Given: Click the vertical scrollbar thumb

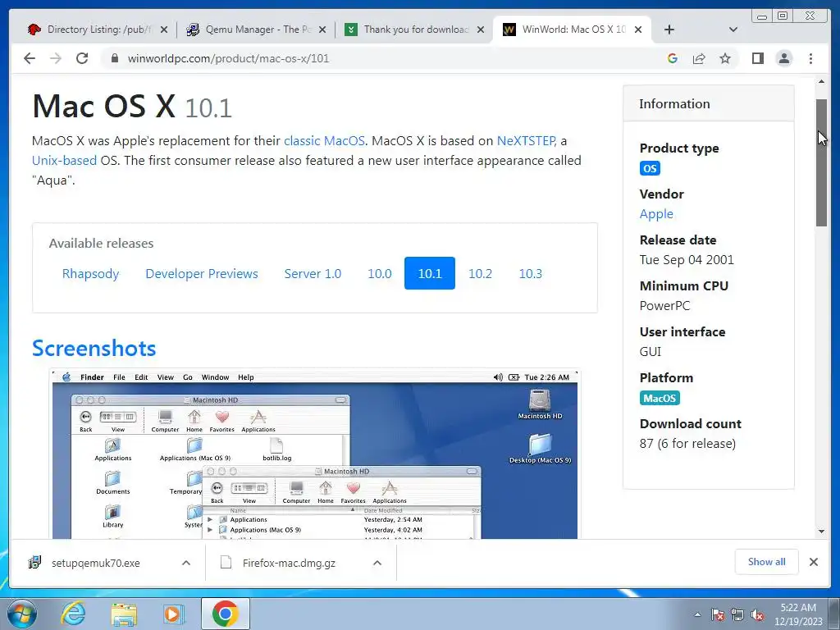Looking at the screenshot, I should (821, 162).
